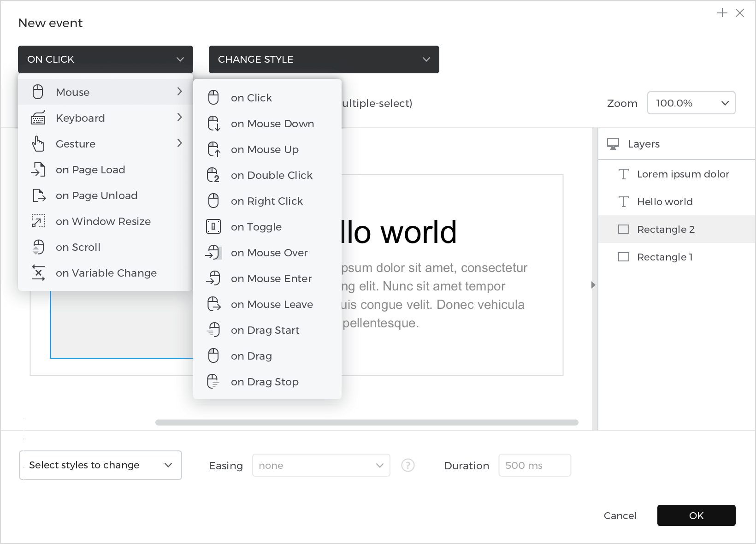
Task: Click the on Drag Stop icon
Action: [x=213, y=382]
